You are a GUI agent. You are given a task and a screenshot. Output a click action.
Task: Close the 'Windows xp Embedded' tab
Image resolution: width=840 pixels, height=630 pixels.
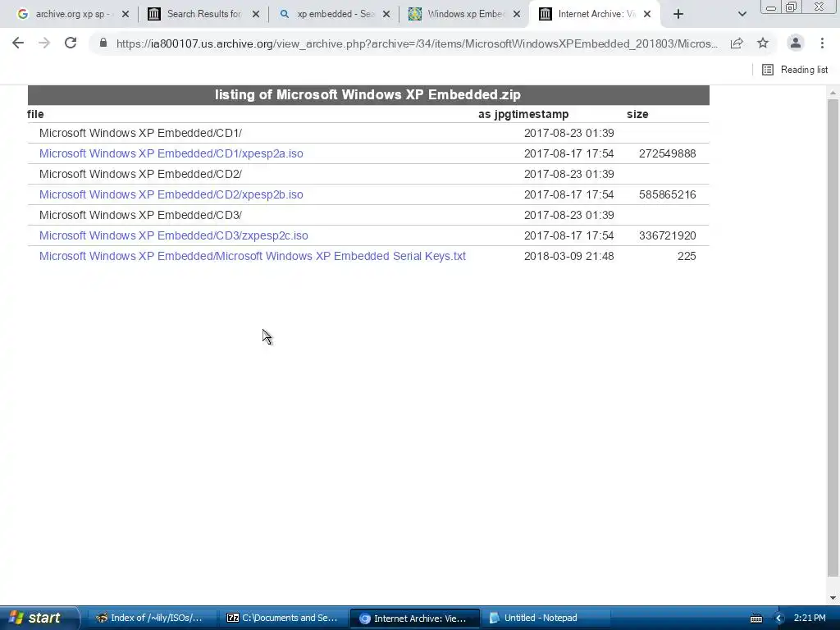[x=517, y=14]
